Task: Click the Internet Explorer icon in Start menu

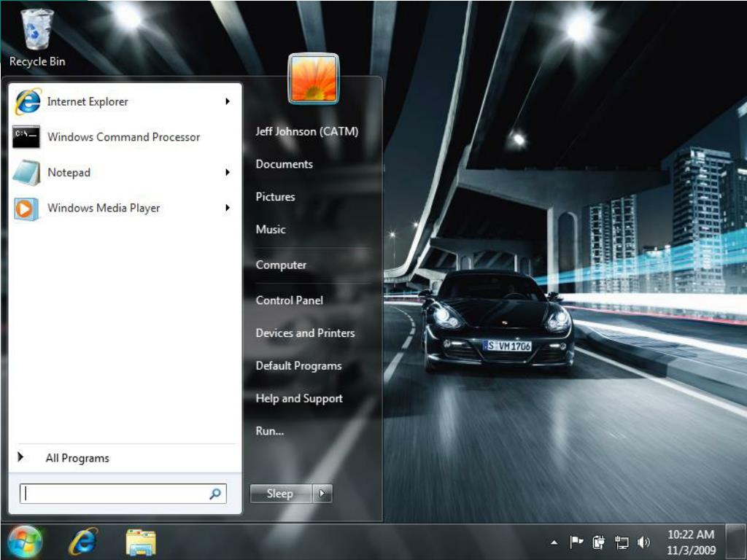Action: coord(28,101)
